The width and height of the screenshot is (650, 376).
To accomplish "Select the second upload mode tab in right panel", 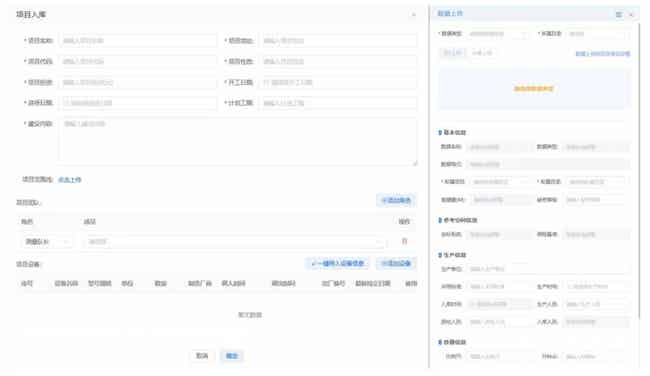I will (482, 53).
